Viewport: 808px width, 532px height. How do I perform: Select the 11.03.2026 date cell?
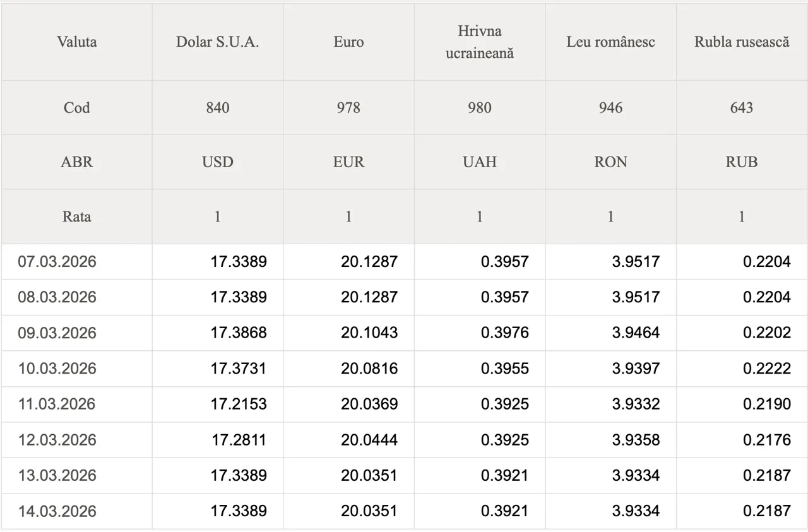[x=57, y=405]
